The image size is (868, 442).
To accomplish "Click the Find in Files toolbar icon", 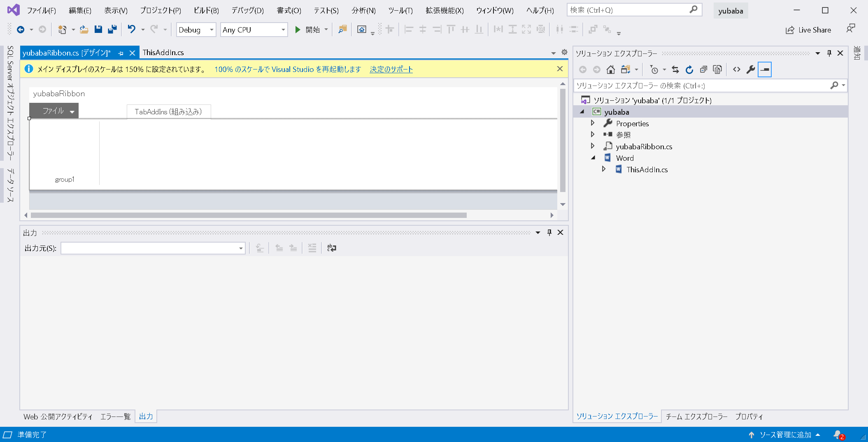I will pyautogui.click(x=342, y=30).
